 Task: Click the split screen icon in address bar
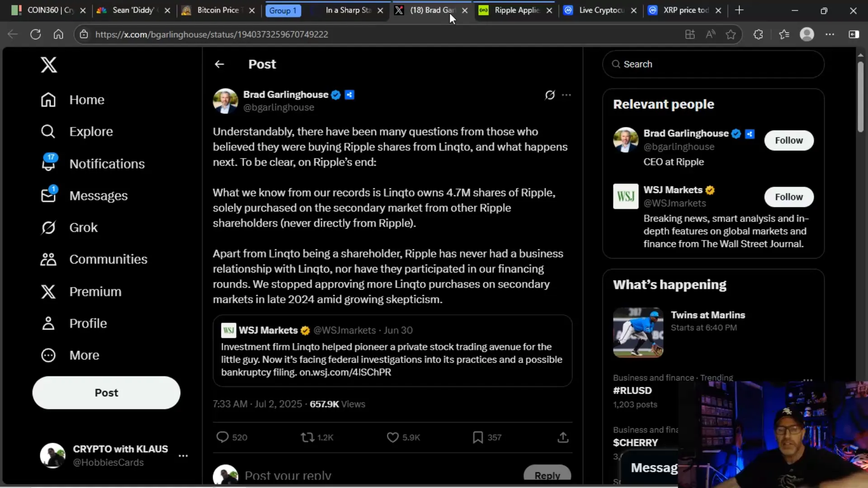coord(690,34)
